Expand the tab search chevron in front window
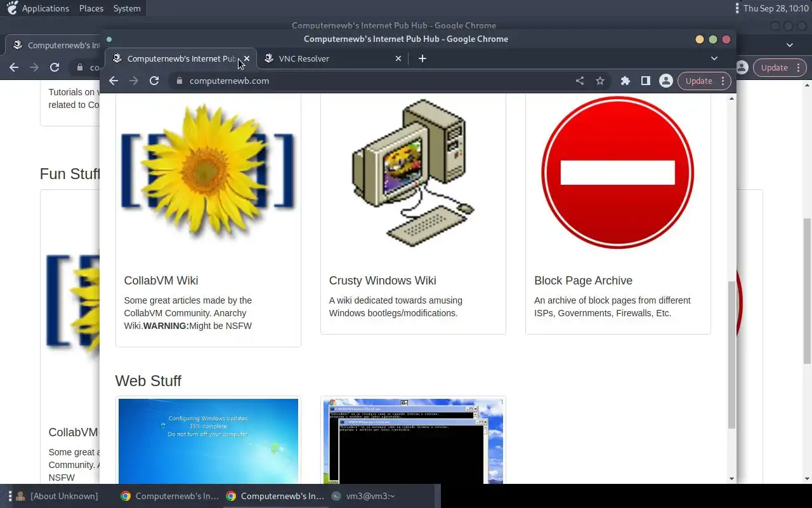The width and height of the screenshot is (812, 508). point(714,58)
